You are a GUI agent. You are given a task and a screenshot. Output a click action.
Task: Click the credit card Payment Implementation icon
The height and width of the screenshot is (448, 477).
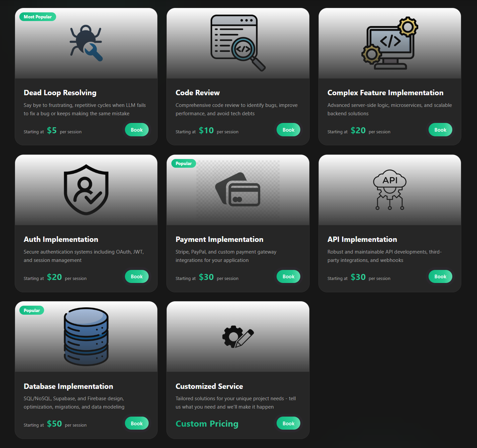coord(238,190)
